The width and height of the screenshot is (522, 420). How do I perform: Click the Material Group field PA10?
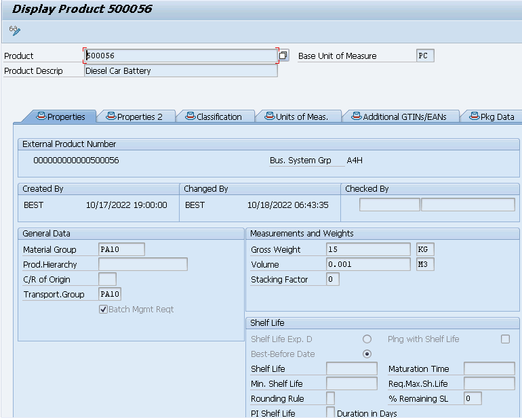[121, 249]
